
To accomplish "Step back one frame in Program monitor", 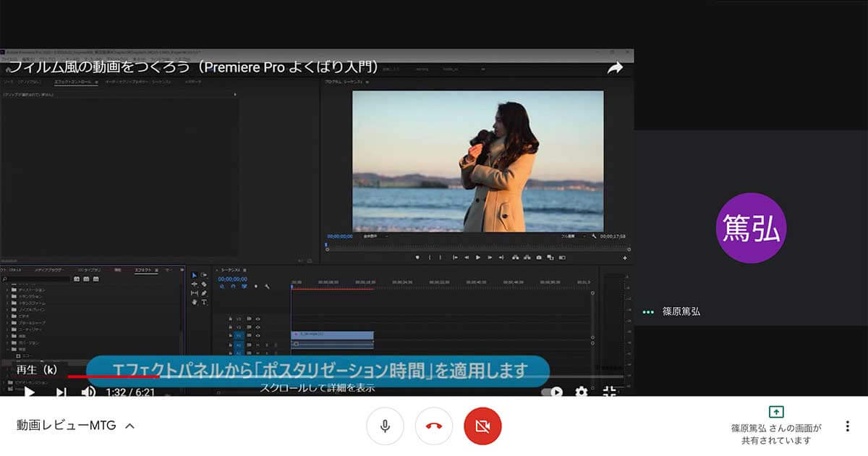I will [x=467, y=258].
